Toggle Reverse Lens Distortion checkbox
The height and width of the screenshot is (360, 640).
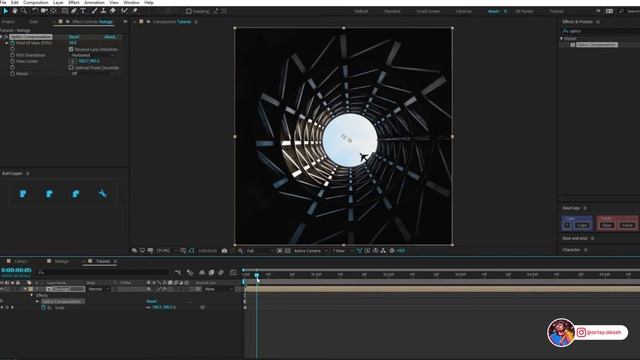[x=71, y=49]
